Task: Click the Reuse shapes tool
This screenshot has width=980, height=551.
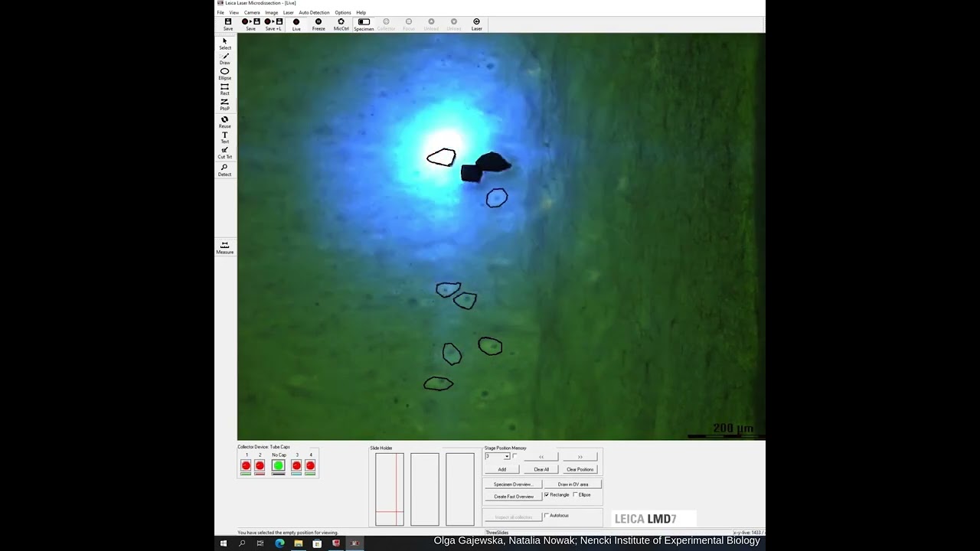Action: point(224,122)
